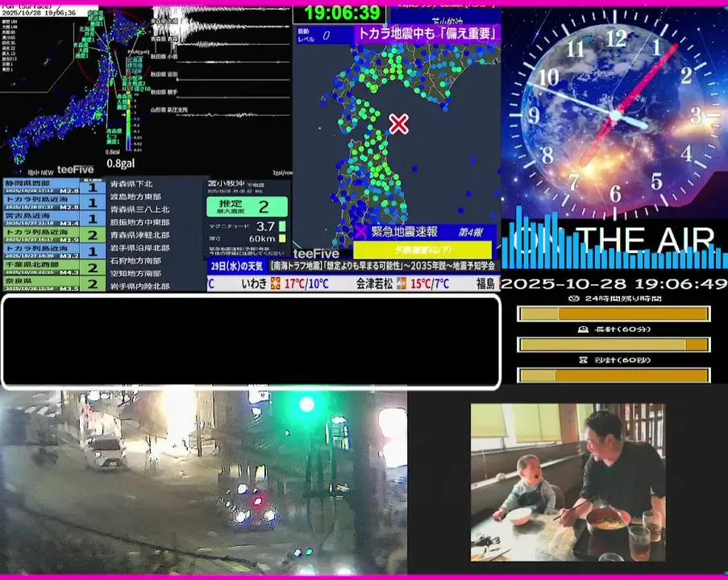The width and height of the screenshot is (728, 580).
Task: Click the いわき 17℃/10℃ forecast
Action: click(x=285, y=283)
